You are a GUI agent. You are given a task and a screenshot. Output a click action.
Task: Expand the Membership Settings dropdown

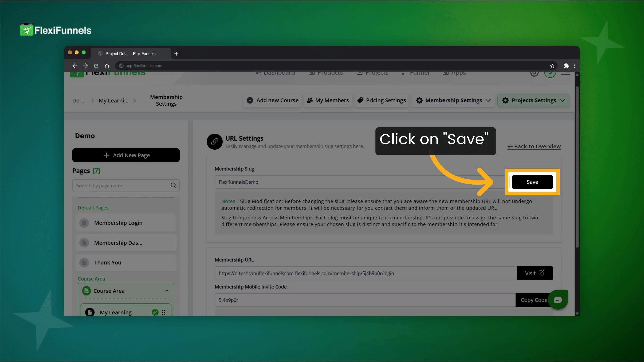point(453,100)
